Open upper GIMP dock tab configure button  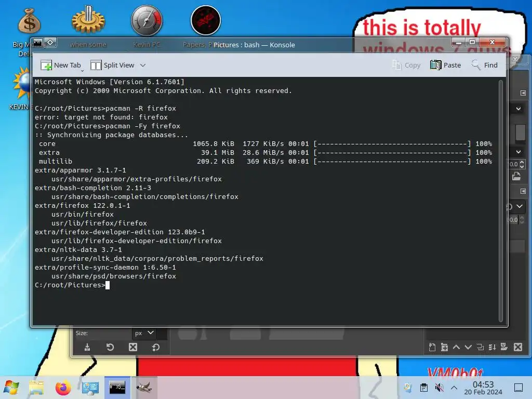[523, 93]
